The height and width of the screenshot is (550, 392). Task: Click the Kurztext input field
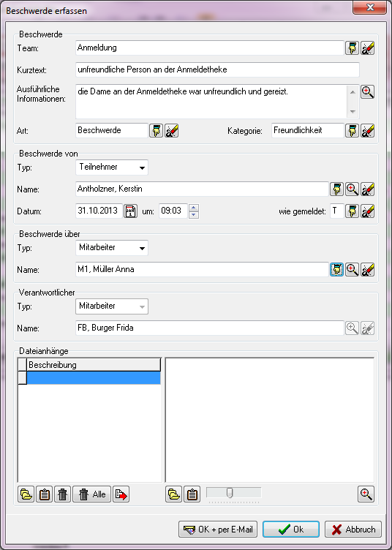[217, 69]
